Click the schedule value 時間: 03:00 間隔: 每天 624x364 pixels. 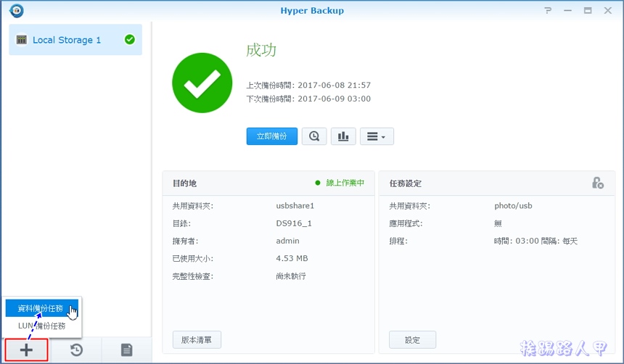point(535,241)
